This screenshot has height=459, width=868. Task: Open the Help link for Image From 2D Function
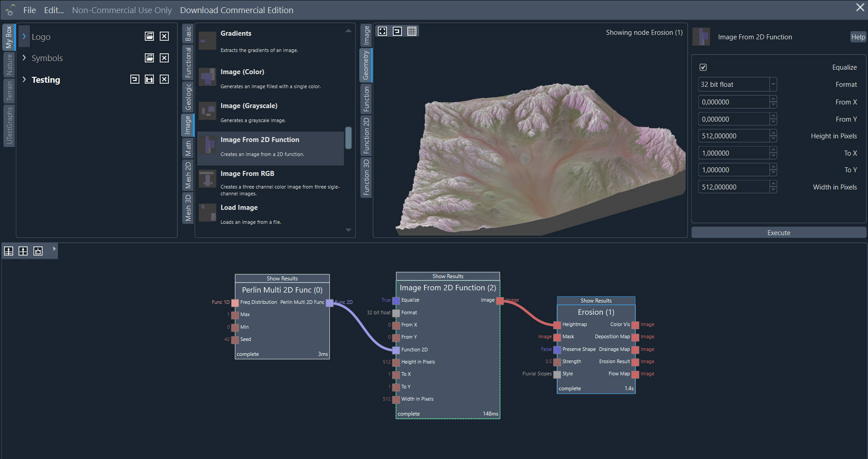858,37
